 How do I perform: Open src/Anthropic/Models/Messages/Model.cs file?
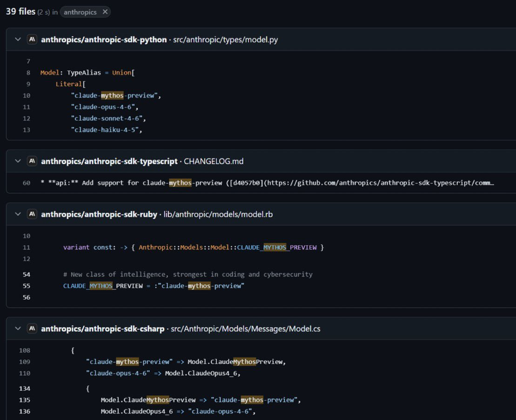pyautogui.click(x=246, y=328)
